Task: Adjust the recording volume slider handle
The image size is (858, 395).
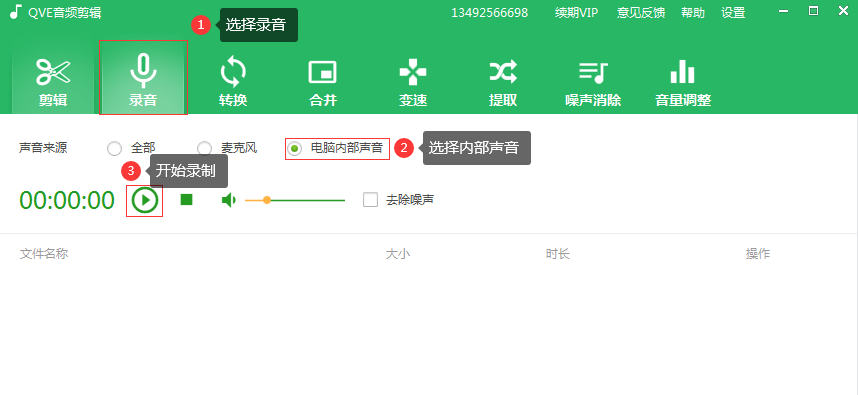Action: coord(267,200)
